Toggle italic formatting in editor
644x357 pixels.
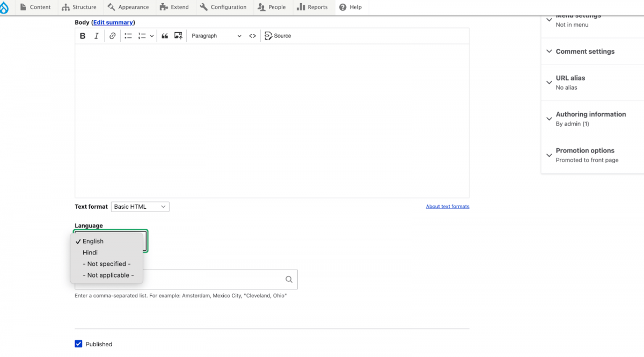97,36
